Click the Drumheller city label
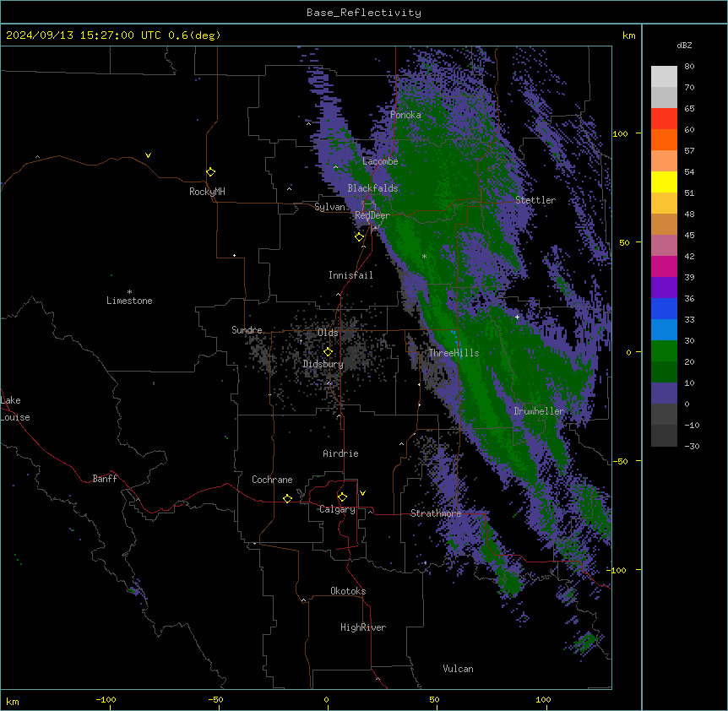 [539, 411]
